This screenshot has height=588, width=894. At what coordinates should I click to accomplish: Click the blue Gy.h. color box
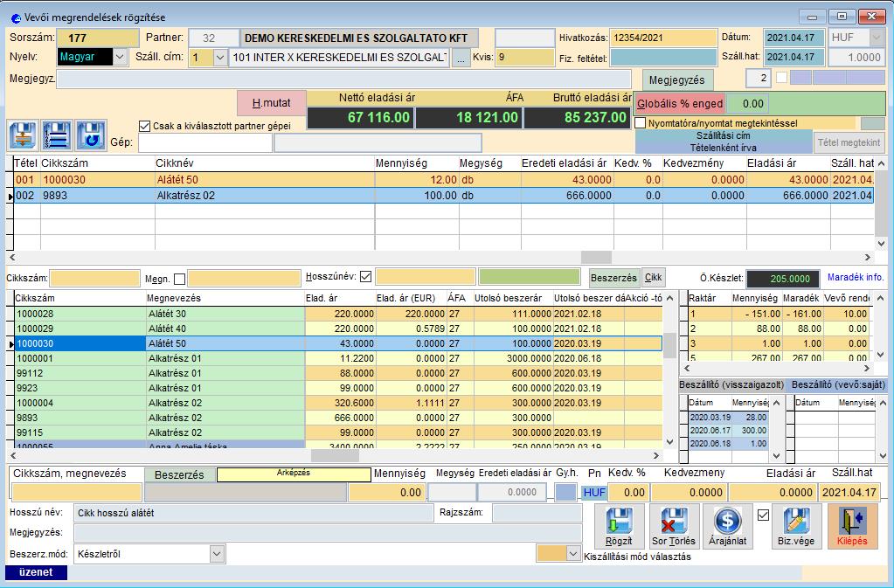tap(565, 492)
